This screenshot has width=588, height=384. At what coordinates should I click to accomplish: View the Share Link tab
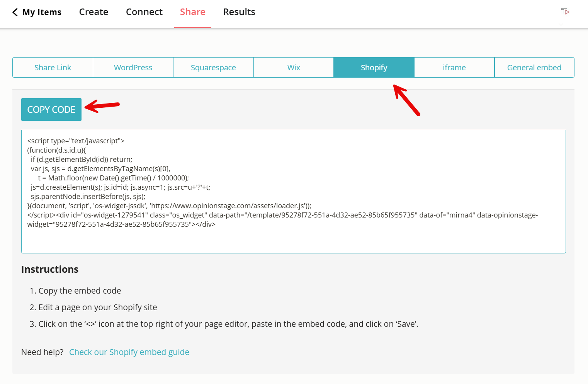[53, 67]
